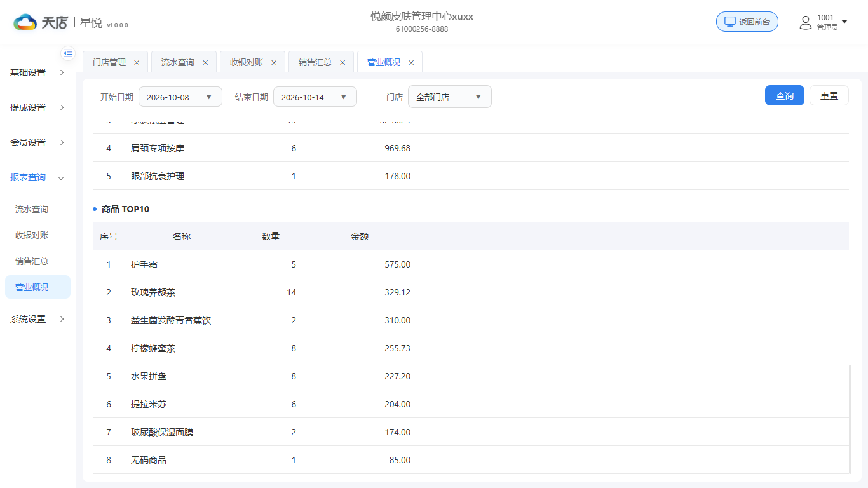Expand the 基础设置 menu
Image resolution: width=868 pixels, height=488 pixels.
click(37, 72)
